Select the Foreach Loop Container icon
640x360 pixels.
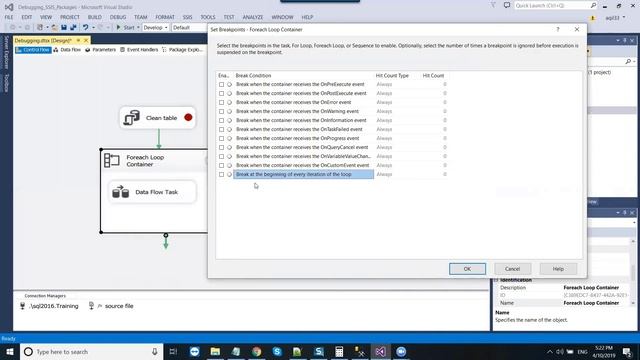111,160
